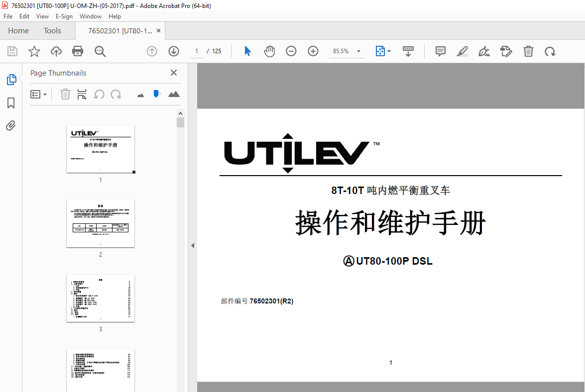Activate the Hand pan tool
This screenshot has width=585, height=392.
[269, 51]
